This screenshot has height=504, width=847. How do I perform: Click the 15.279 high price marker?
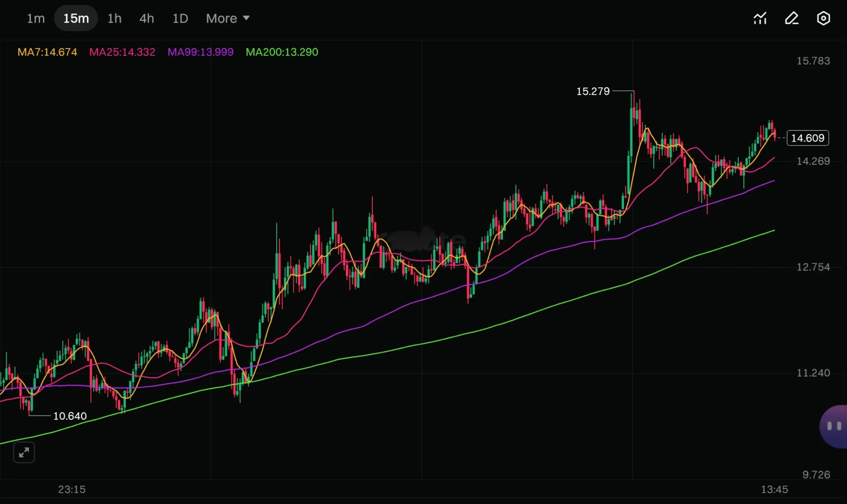pyautogui.click(x=593, y=91)
